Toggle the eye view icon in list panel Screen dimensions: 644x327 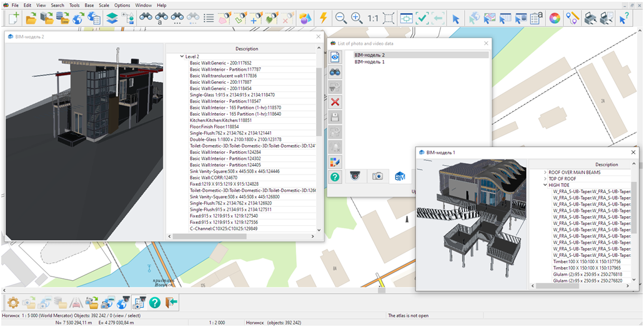tap(335, 57)
